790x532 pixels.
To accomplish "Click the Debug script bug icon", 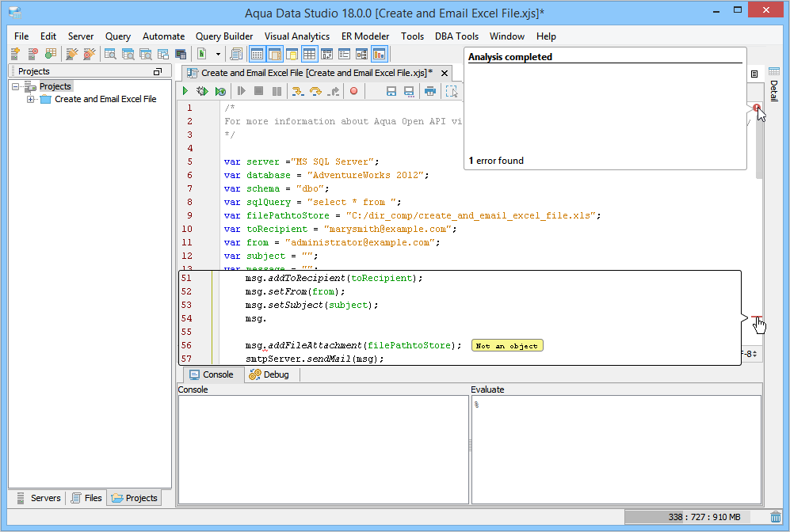I will [203, 92].
